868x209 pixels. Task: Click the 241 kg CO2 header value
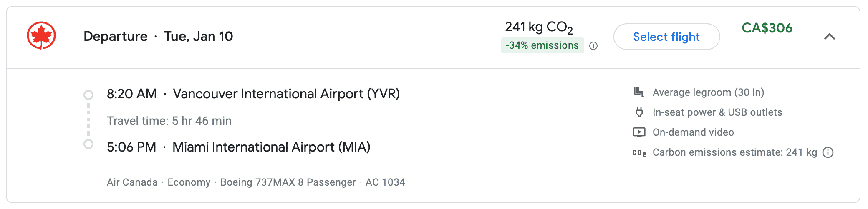pos(539,27)
